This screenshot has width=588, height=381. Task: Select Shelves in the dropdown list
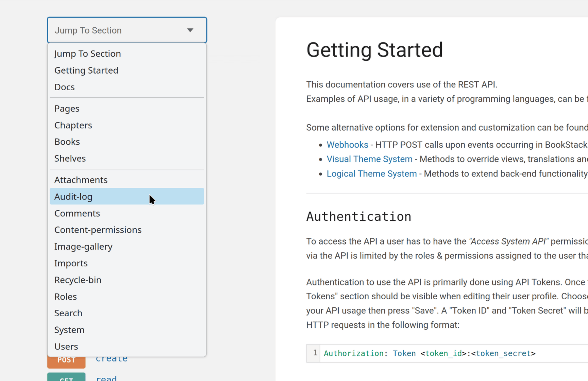(x=70, y=158)
